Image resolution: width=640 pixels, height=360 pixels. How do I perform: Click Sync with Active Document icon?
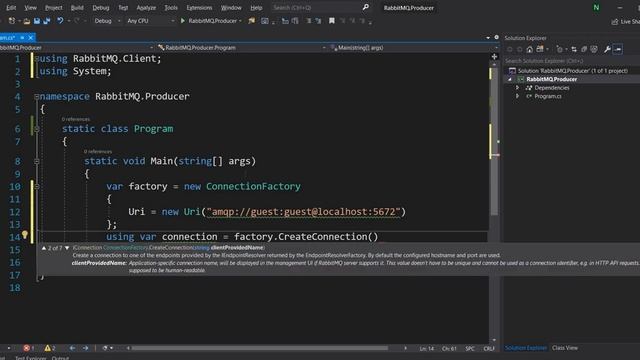coord(574,49)
